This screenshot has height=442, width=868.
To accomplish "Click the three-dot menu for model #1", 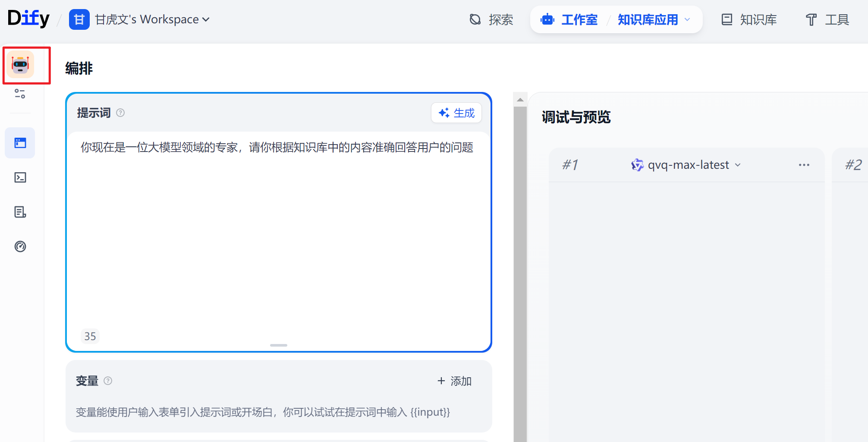I will pyautogui.click(x=804, y=165).
